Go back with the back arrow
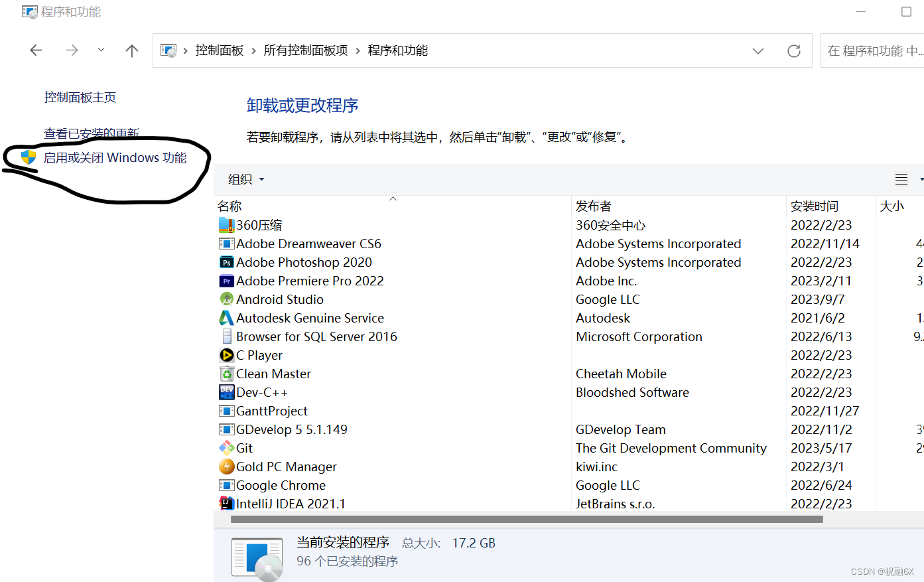Viewport: 924px width, 582px height. click(36, 50)
